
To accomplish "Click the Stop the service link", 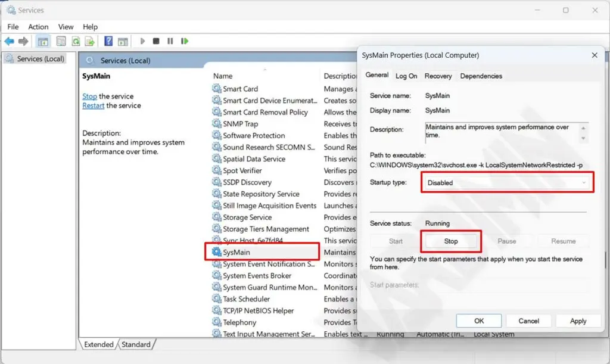I will point(89,96).
